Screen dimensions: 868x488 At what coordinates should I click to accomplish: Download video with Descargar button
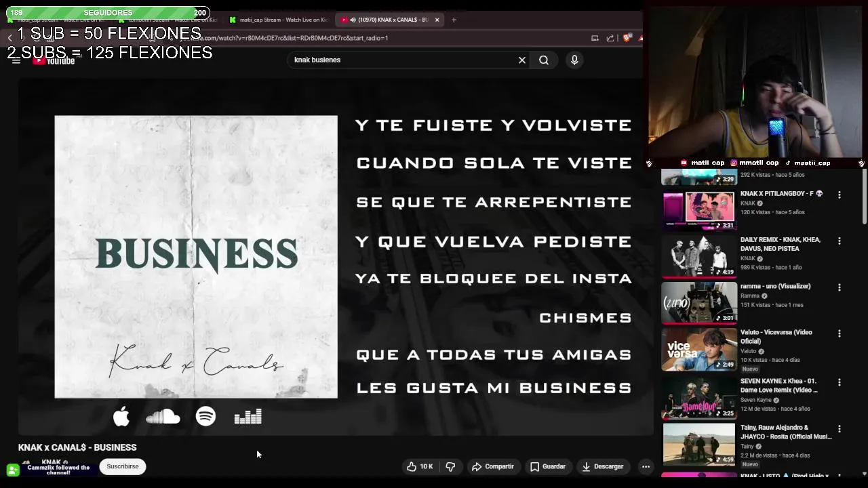coord(603,466)
